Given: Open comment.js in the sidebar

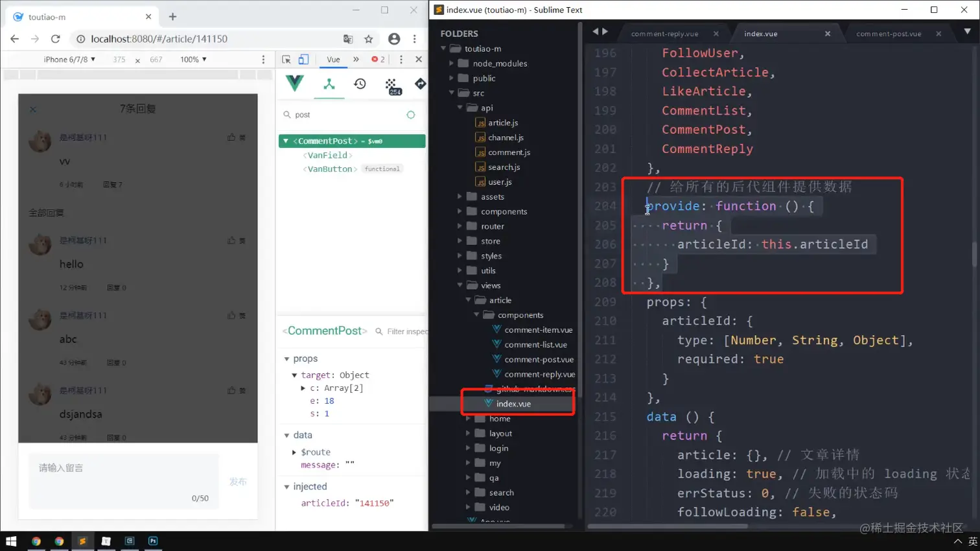Looking at the screenshot, I should (x=509, y=152).
